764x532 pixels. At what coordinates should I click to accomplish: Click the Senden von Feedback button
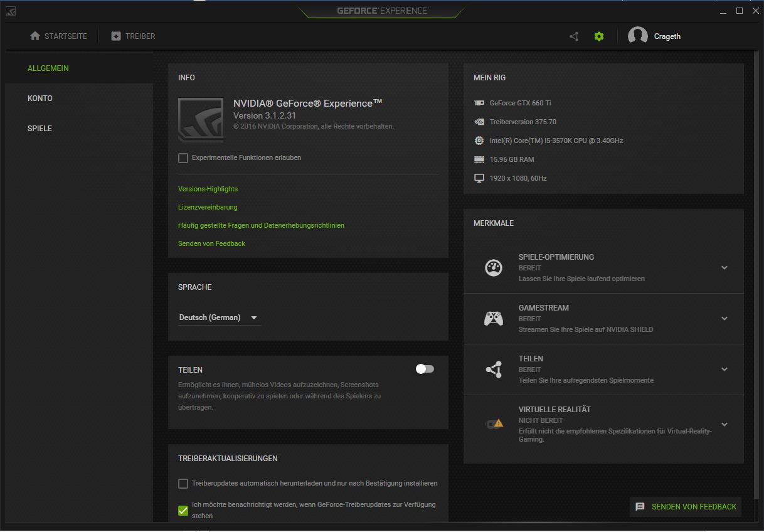tap(686, 507)
